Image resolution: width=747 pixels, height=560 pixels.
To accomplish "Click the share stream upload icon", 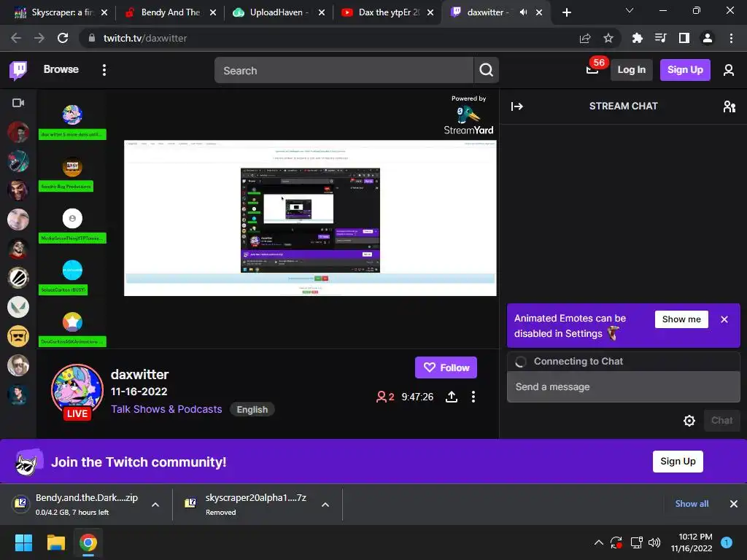I will point(451,397).
